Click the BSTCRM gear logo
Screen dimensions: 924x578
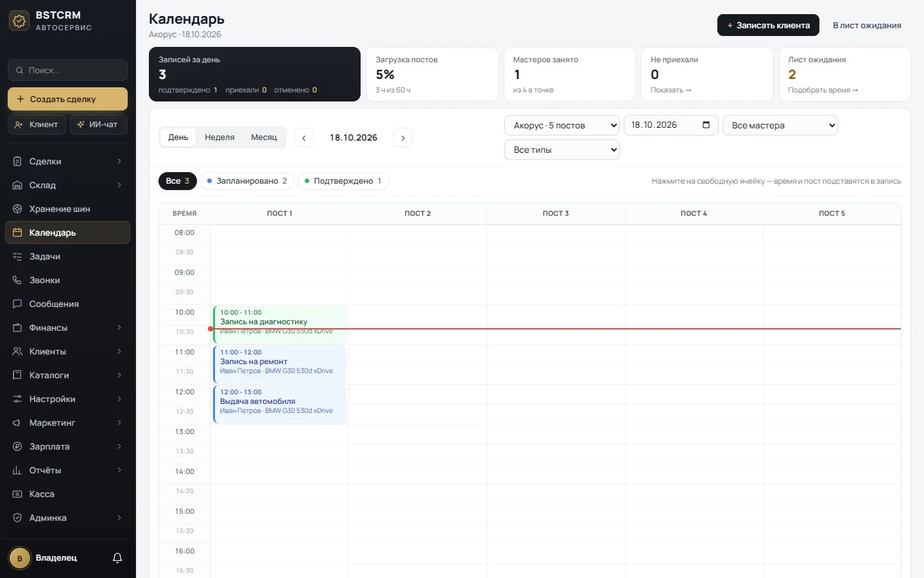coord(19,21)
